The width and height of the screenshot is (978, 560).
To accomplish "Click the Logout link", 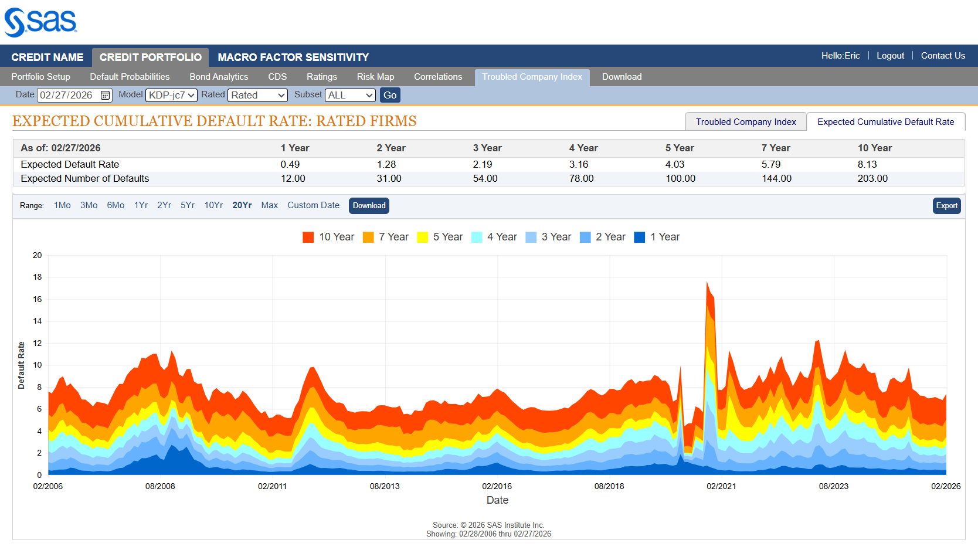I will point(890,56).
